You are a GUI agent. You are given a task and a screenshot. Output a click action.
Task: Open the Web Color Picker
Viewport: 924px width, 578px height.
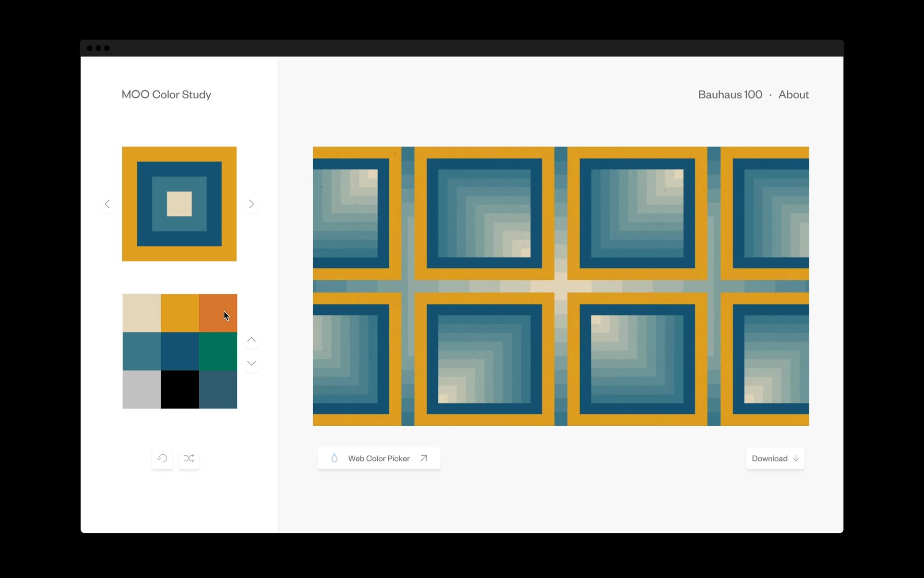point(379,459)
